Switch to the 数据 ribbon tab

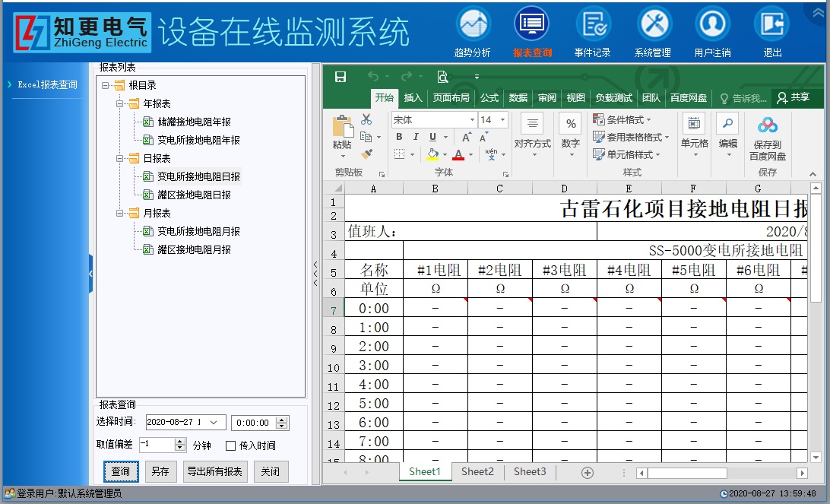pos(518,97)
